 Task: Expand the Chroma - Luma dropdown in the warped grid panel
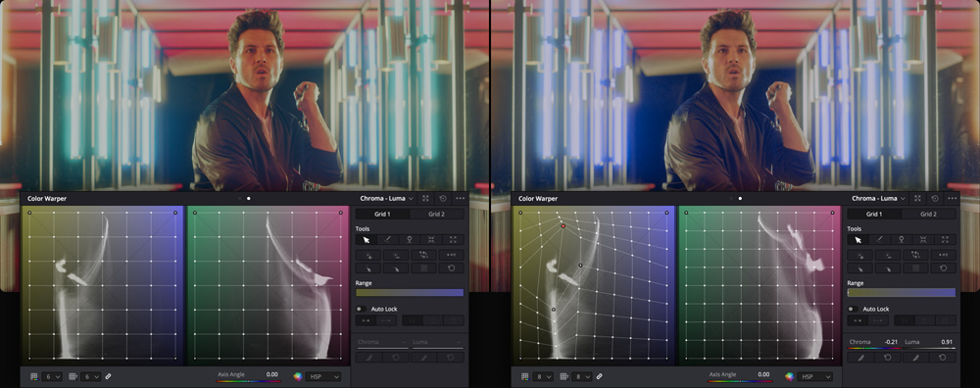click(x=878, y=198)
